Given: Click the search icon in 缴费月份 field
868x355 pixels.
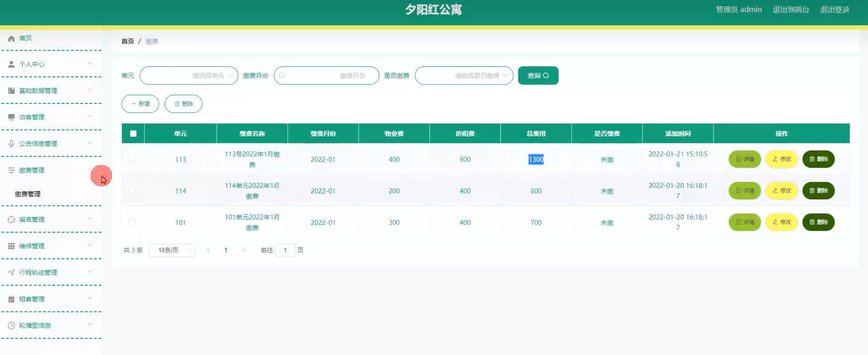Looking at the screenshot, I should click(x=282, y=75).
